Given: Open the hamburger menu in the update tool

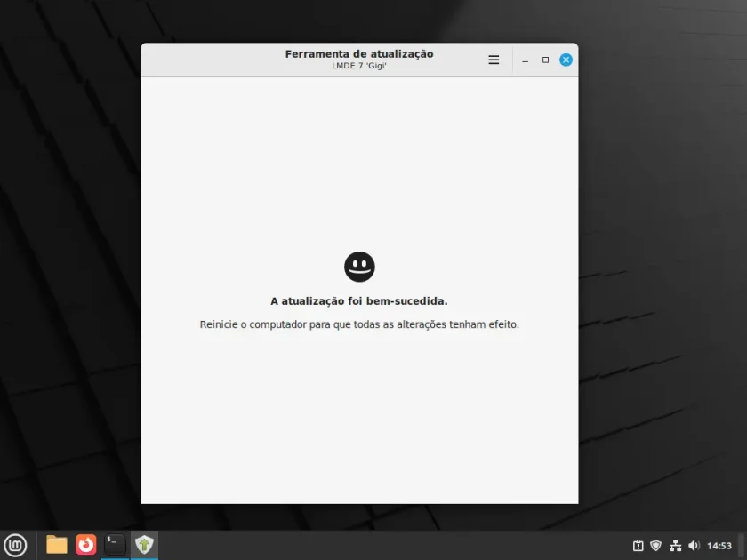Looking at the screenshot, I should pyautogui.click(x=494, y=60).
